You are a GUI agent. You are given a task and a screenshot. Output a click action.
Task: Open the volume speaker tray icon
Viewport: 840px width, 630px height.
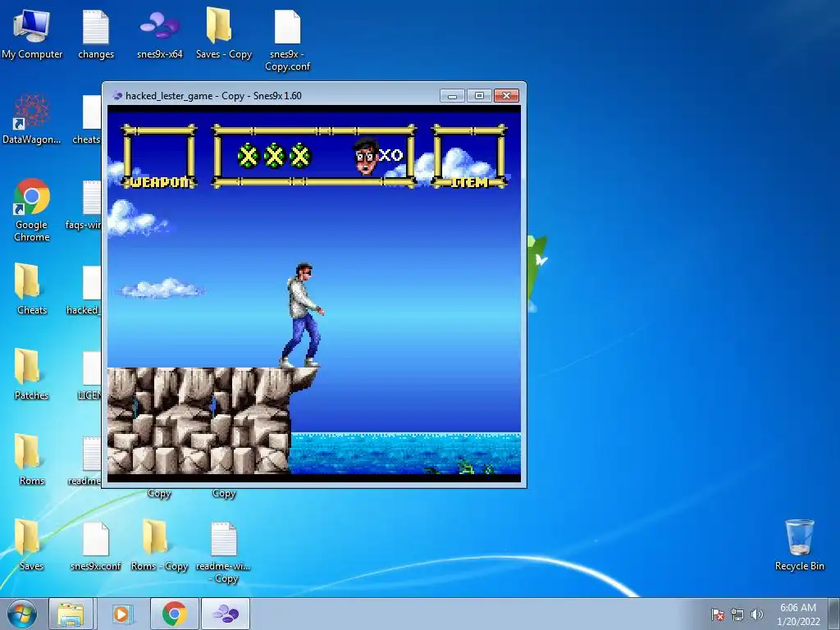tap(757, 614)
